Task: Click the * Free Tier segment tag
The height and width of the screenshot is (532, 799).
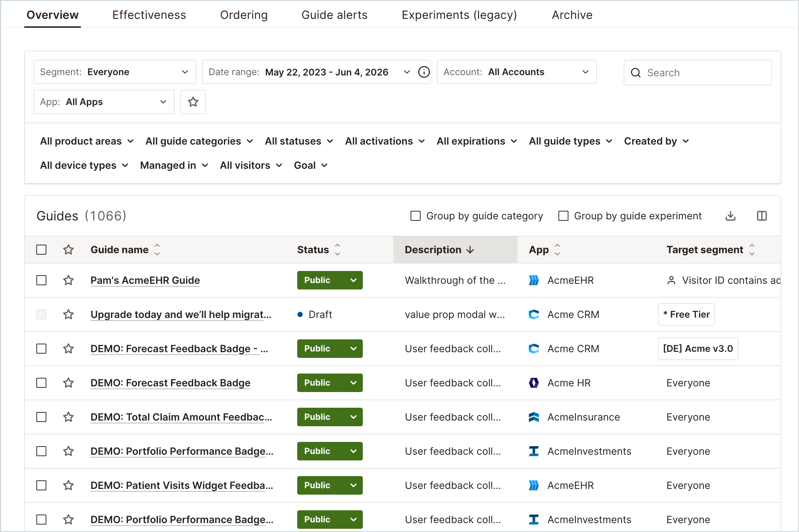Action: point(686,314)
